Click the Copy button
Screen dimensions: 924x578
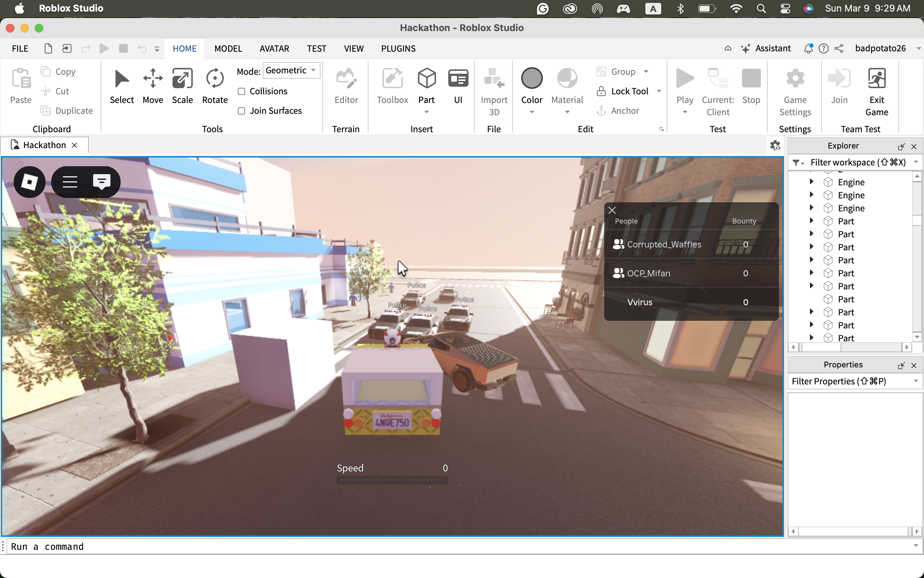[x=58, y=72]
